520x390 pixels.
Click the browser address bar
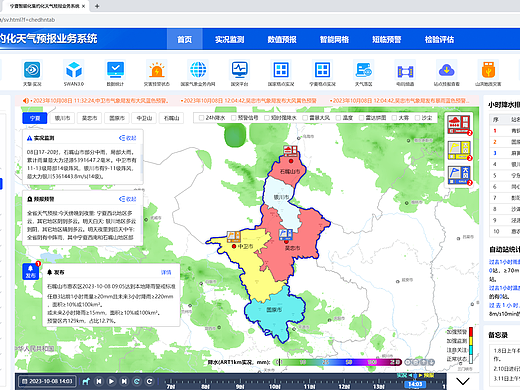pyautogui.click(x=260, y=20)
